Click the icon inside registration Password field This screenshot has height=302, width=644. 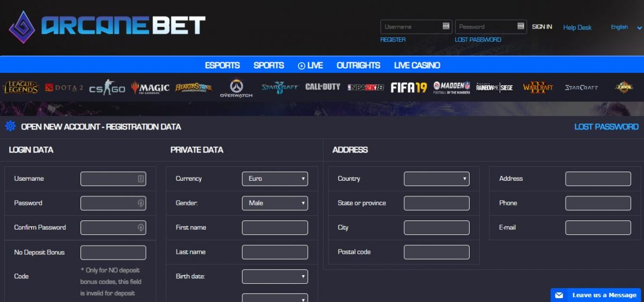coord(141,203)
